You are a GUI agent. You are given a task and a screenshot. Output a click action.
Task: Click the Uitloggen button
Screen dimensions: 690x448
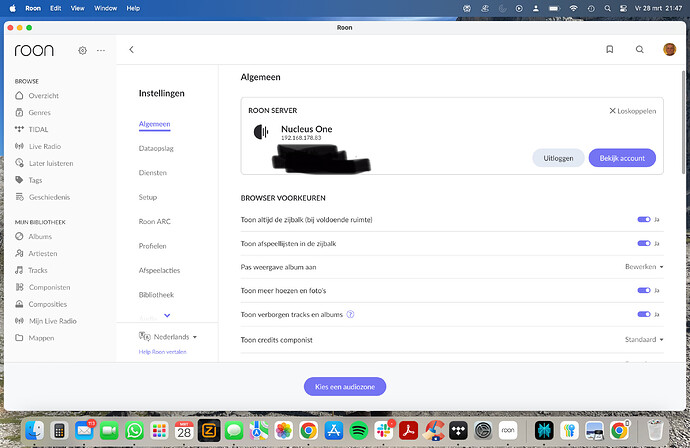558,158
